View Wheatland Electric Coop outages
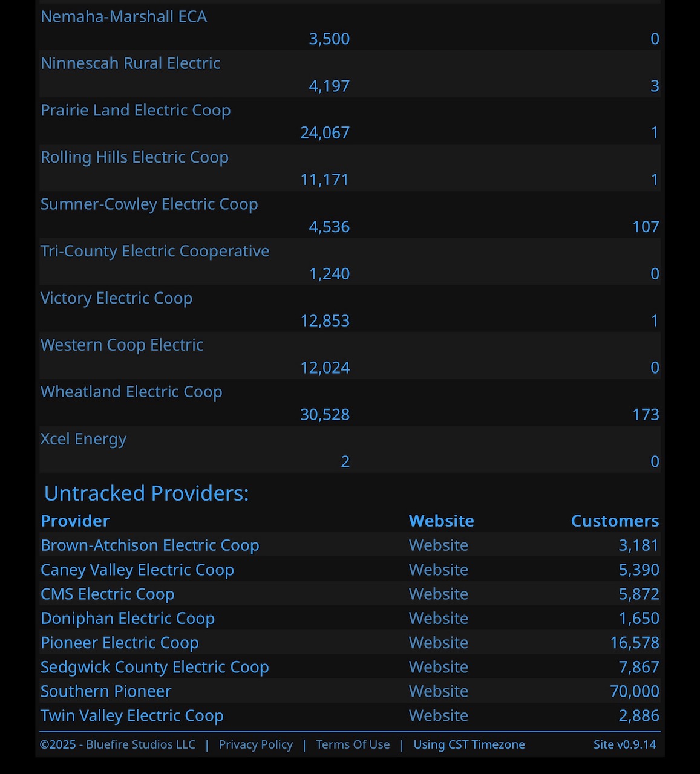 click(131, 392)
